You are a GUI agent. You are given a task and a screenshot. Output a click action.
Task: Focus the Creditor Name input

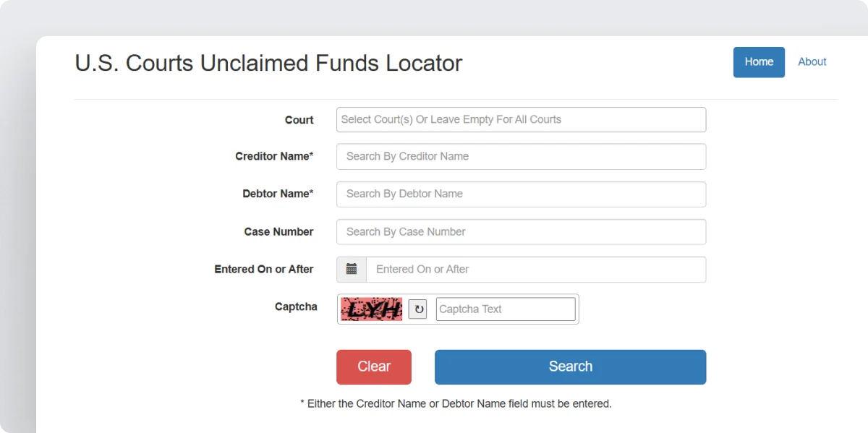coord(520,156)
